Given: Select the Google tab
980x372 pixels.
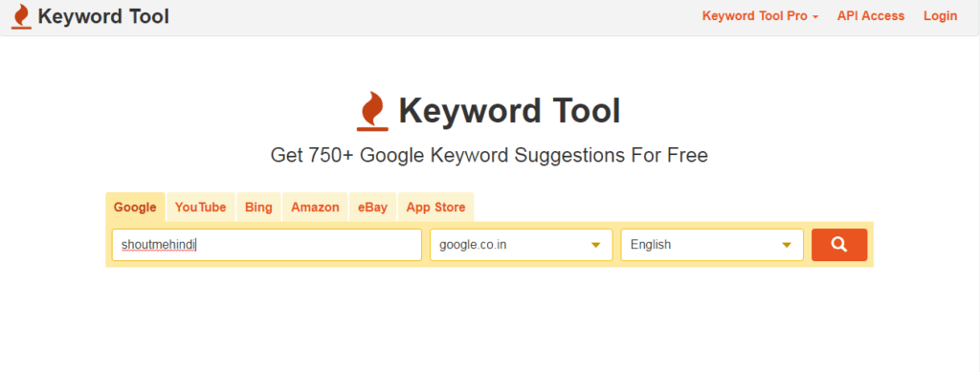Looking at the screenshot, I should pos(135,208).
